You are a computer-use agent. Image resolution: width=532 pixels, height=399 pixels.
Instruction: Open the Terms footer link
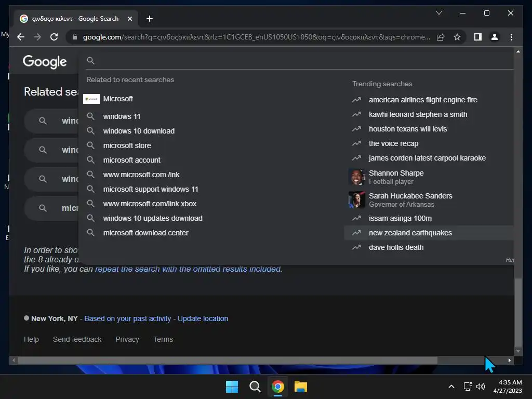coord(163,339)
